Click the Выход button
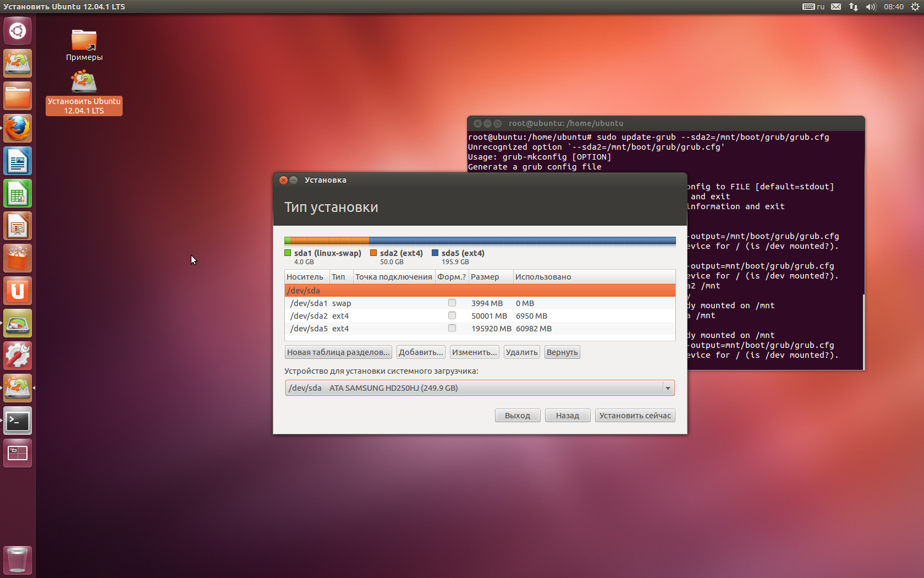 [x=518, y=416]
